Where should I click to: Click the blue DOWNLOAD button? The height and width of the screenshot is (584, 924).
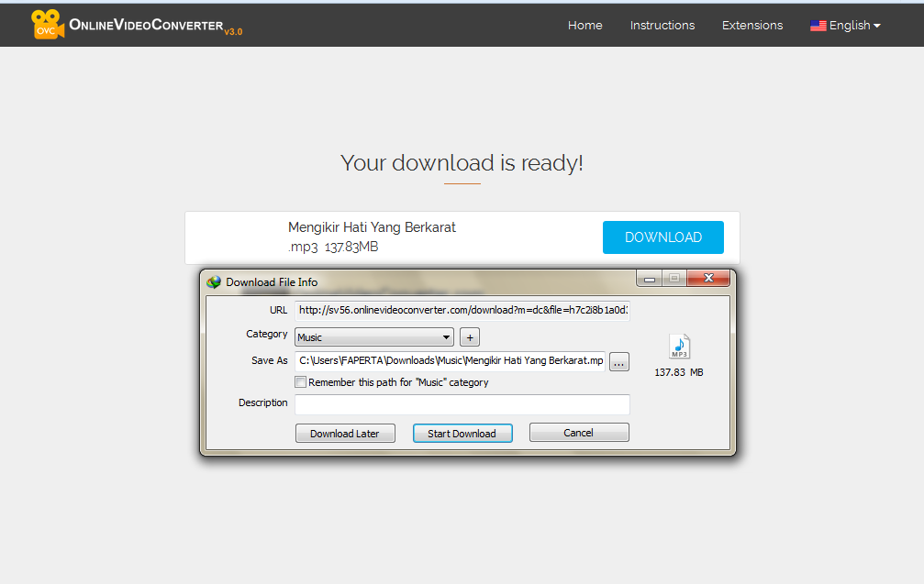click(662, 237)
